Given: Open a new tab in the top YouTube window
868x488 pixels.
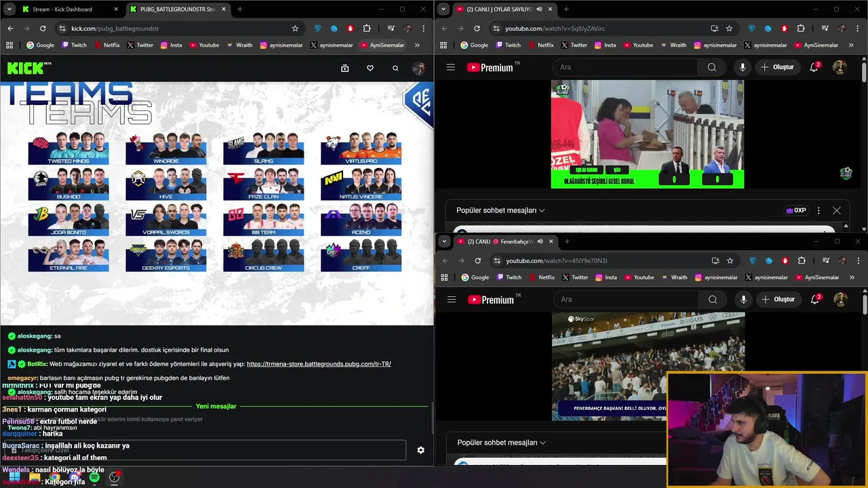Looking at the screenshot, I should tap(566, 9).
